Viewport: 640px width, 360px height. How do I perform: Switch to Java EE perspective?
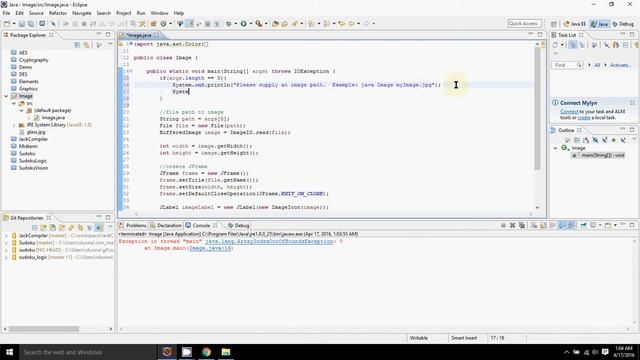[575, 24]
